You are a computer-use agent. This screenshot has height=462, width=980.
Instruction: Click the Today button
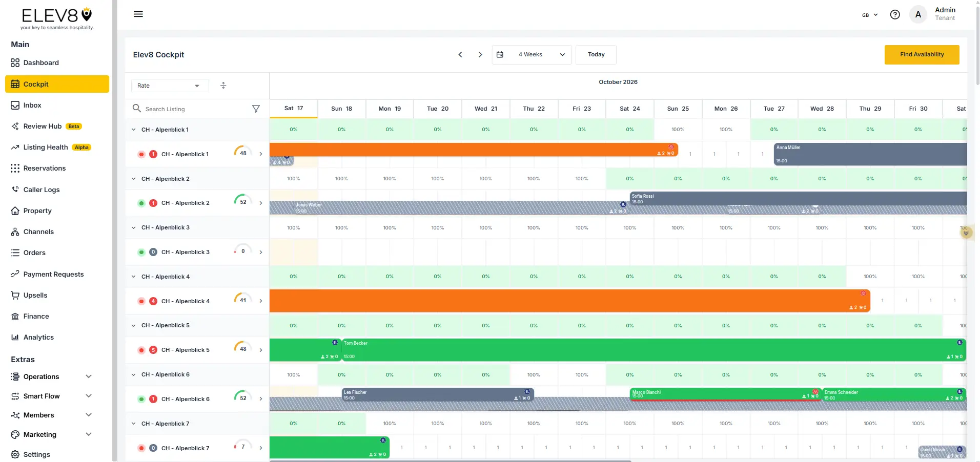point(596,54)
